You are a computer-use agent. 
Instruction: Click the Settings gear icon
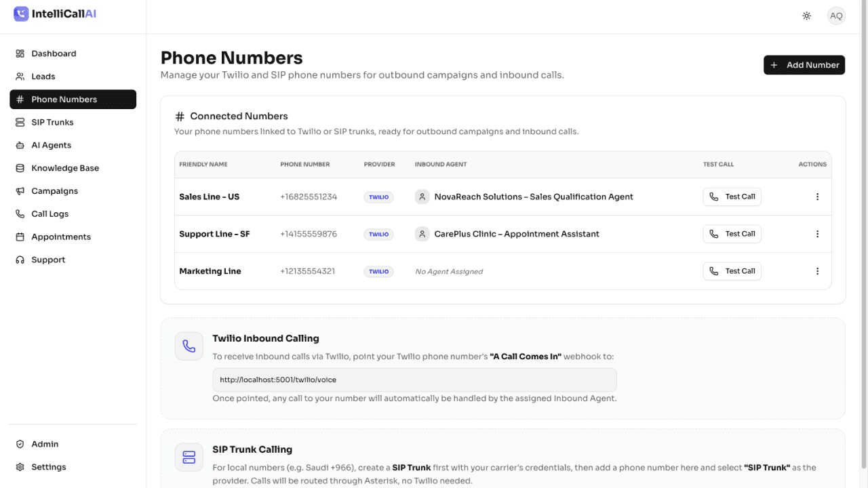coord(20,467)
